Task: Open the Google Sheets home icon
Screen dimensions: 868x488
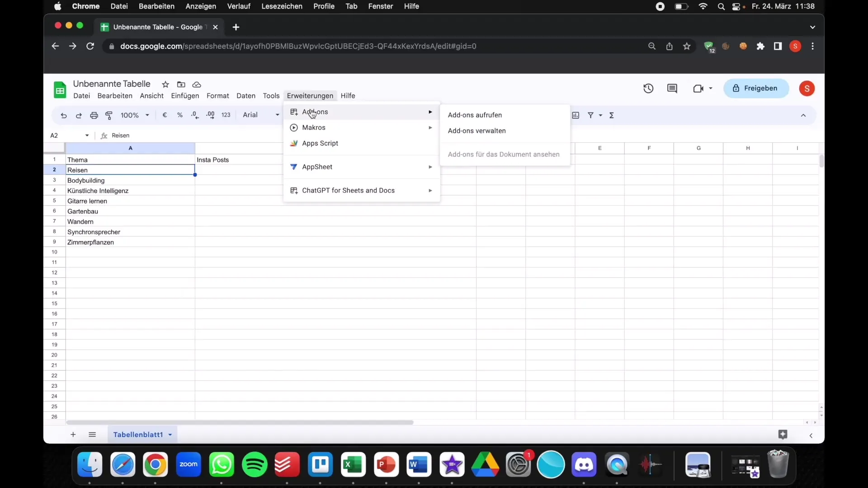Action: pos(60,90)
